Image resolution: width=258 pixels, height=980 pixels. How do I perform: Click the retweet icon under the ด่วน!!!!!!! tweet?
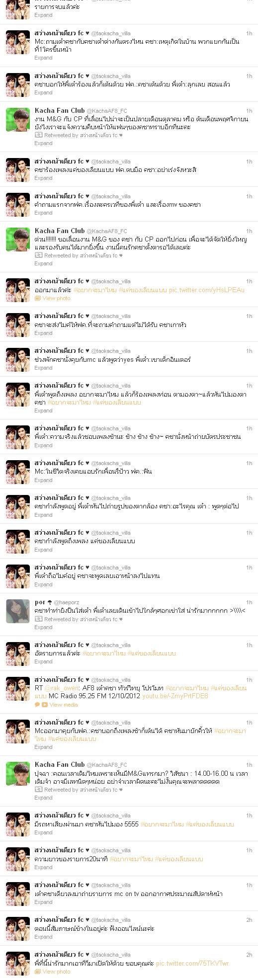(x=38, y=255)
